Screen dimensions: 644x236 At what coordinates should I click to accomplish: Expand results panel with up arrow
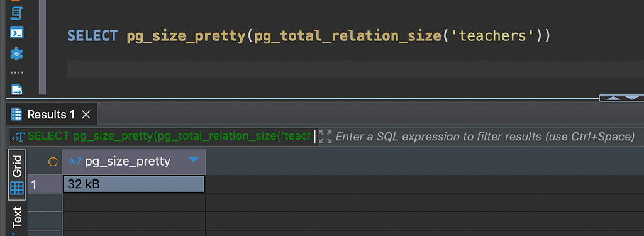[x=613, y=98]
